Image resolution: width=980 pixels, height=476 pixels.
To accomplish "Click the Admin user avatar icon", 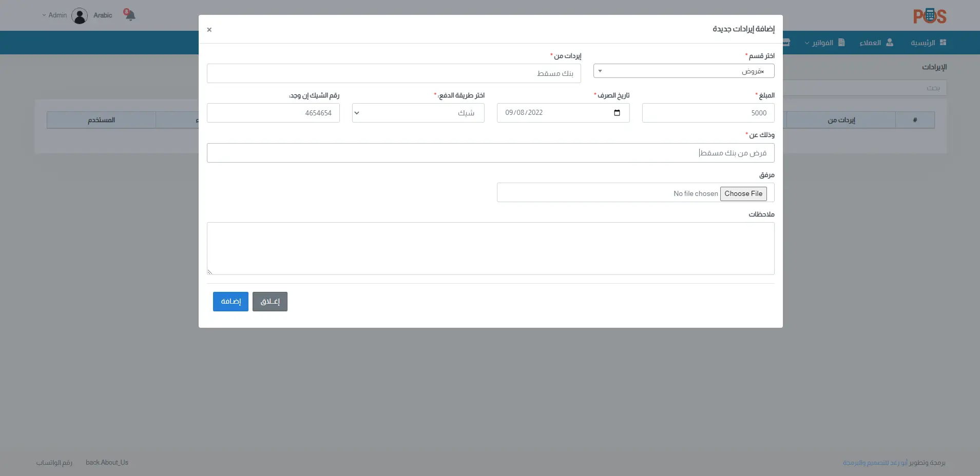I will [x=80, y=16].
